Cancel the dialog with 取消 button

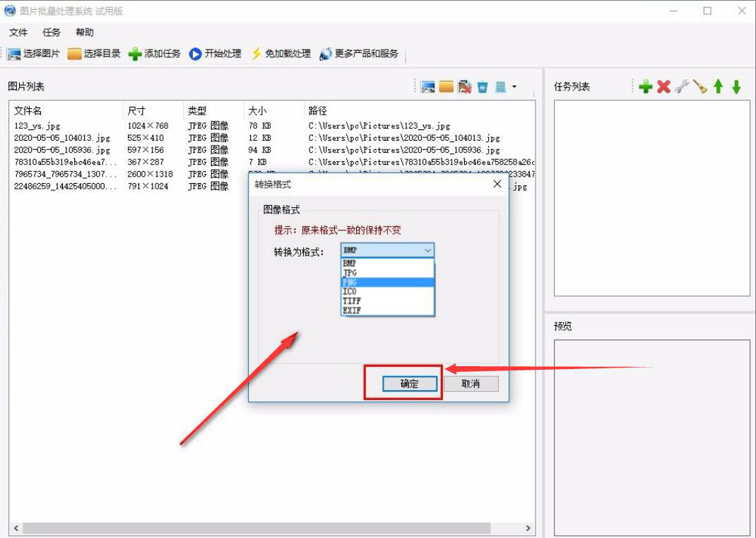tap(471, 384)
